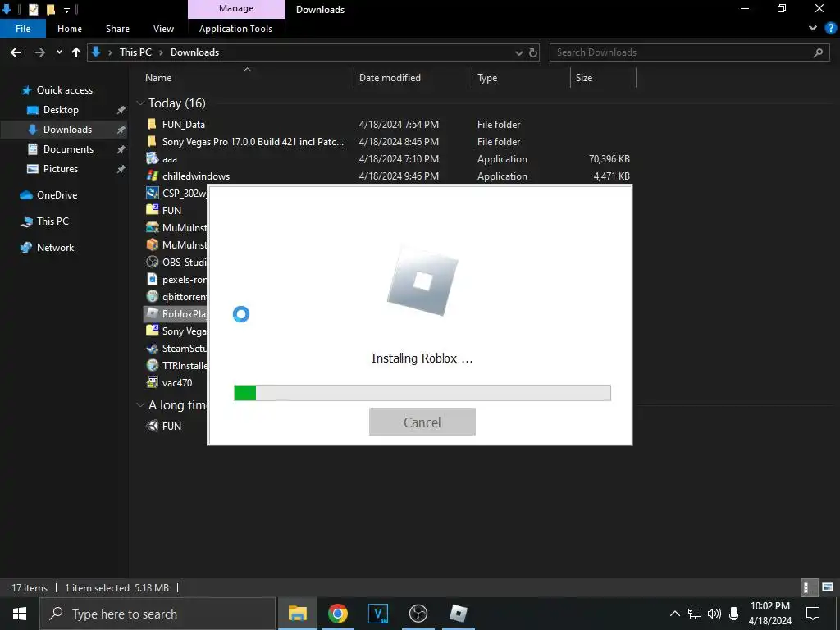Click the Installing Roblox progress bar
The width and height of the screenshot is (840, 630).
422,393
